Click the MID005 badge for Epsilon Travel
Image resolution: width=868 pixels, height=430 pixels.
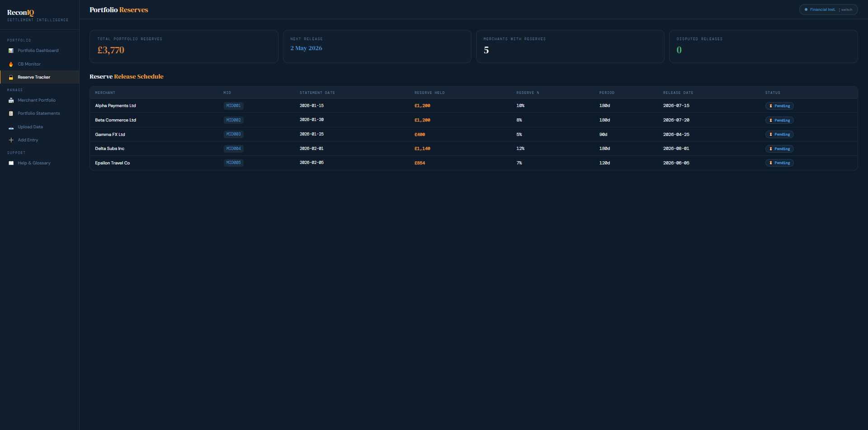point(233,163)
